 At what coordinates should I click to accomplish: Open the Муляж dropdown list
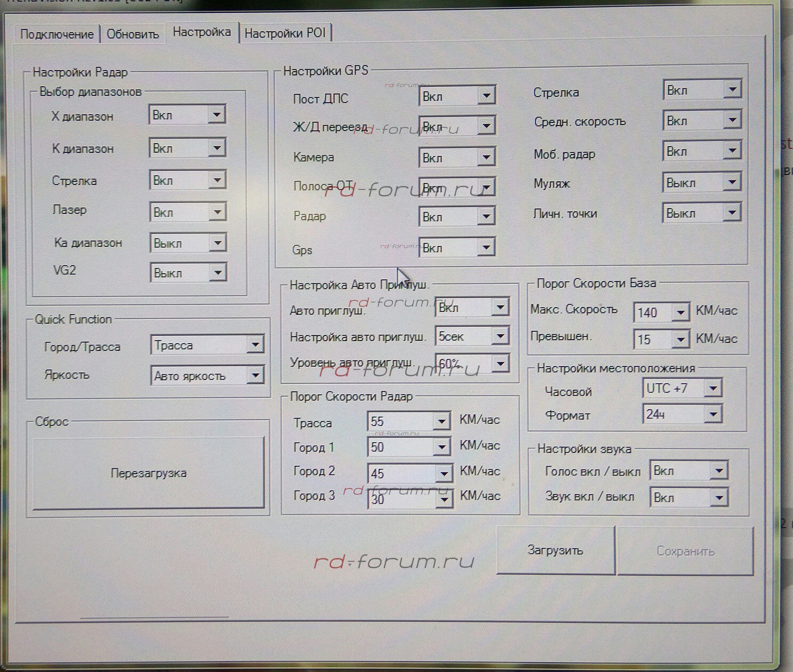pyautogui.click(x=732, y=182)
